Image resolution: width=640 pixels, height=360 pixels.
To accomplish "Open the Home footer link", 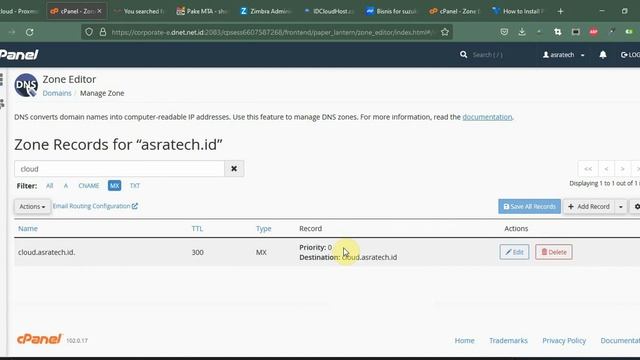I will (464, 340).
